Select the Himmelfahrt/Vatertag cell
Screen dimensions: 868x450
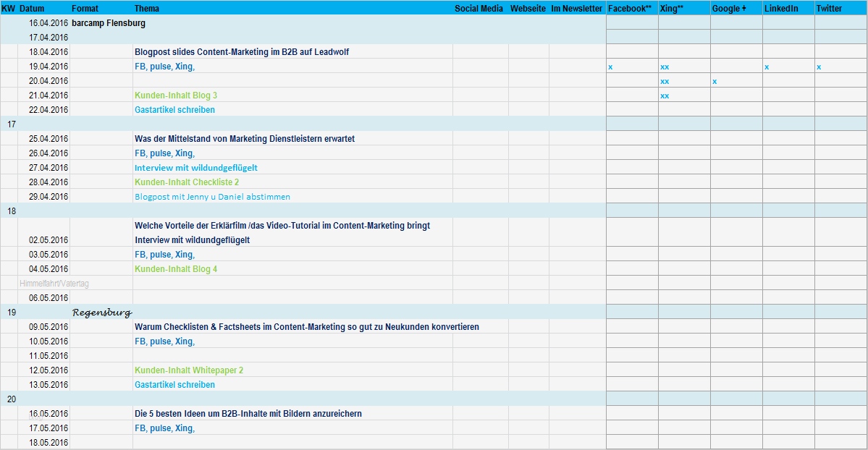(54, 284)
